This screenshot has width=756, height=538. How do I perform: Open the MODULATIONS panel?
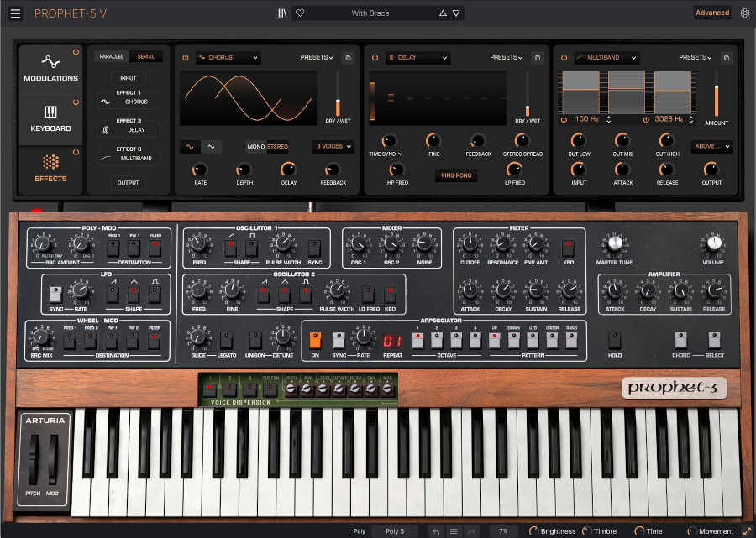pos(50,71)
